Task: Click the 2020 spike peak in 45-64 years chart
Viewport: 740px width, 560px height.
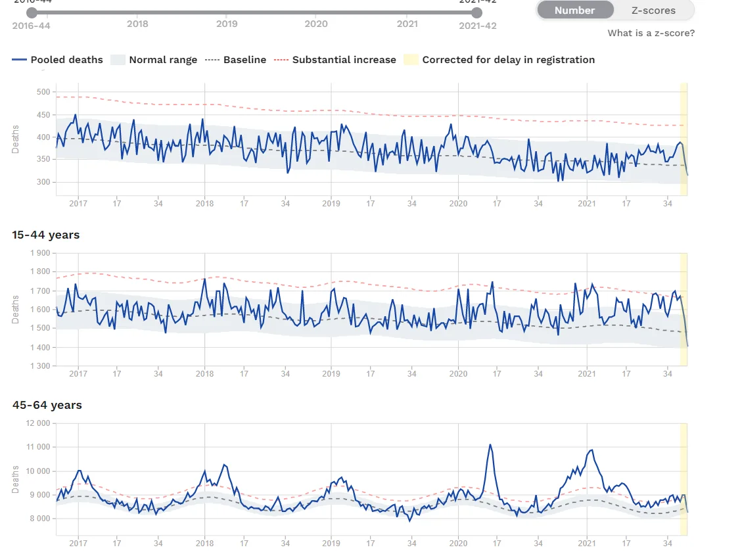Action: pos(490,445)
